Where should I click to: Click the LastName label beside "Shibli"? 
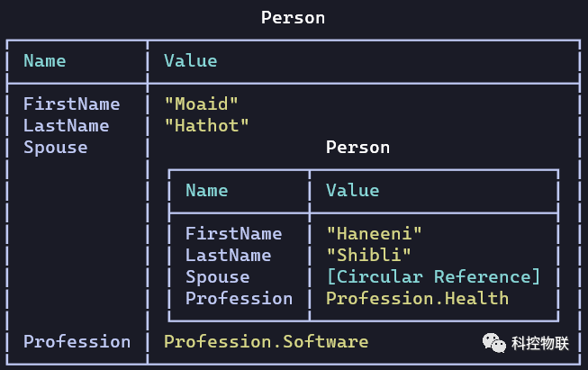(228, 255)
